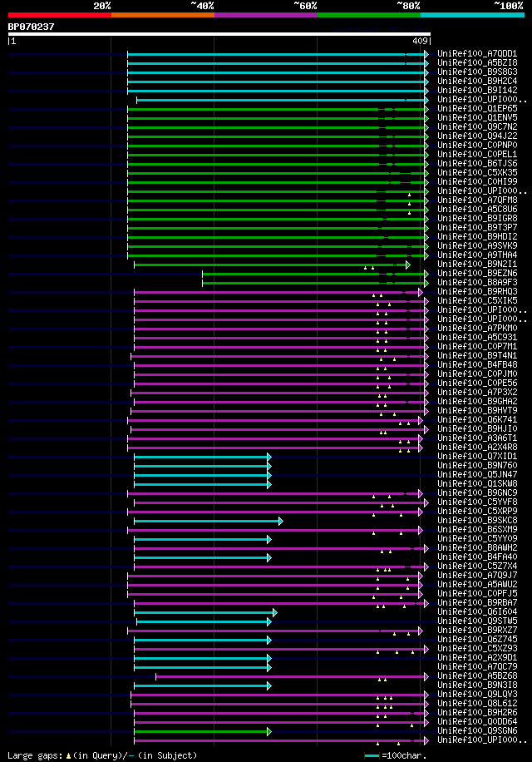
Task: Open the UniRef100_A7P3X2 entry
Action: click(477, 392)
